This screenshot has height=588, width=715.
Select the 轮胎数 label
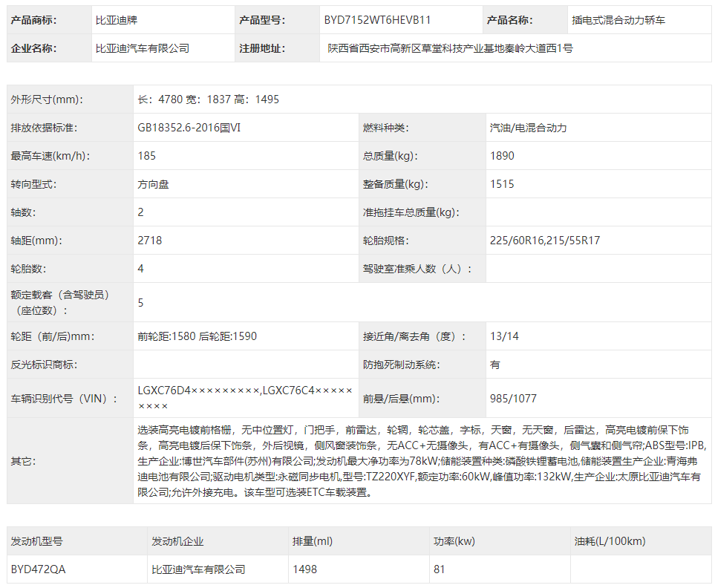coord(29,269)
